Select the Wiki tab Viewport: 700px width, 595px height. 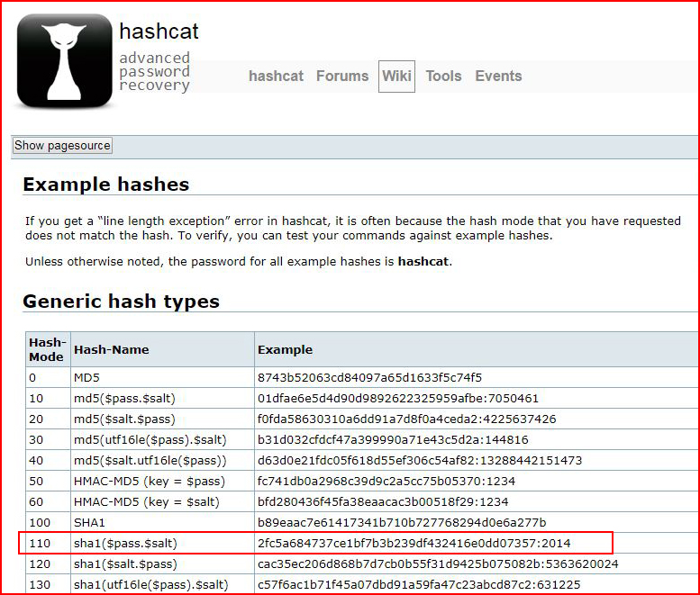pyautogui.click(x=396, y=77)
